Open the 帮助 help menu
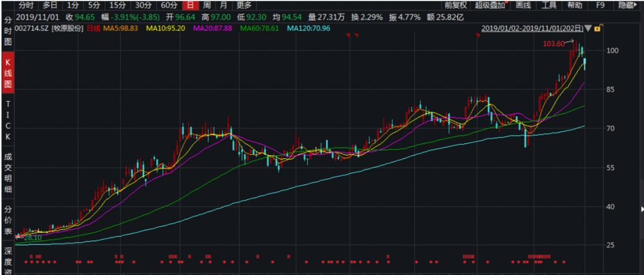Screen dimensions: 644x275 [x=575, y=5]
